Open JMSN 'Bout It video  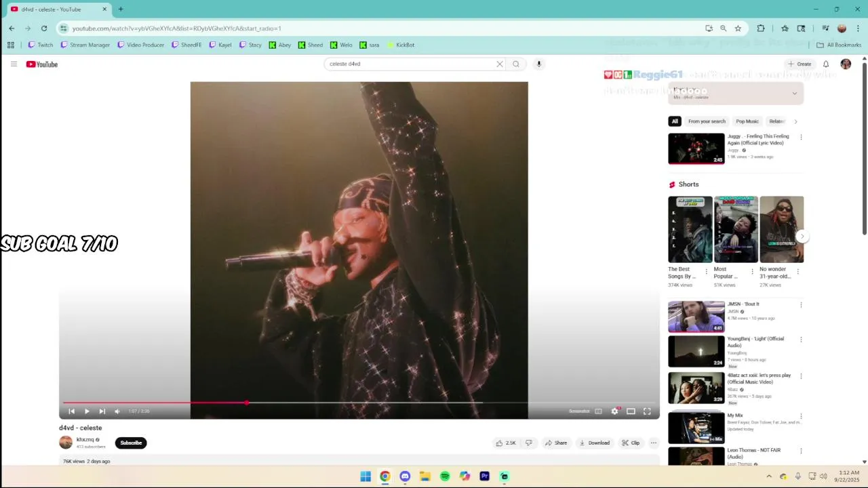(696, 317)
